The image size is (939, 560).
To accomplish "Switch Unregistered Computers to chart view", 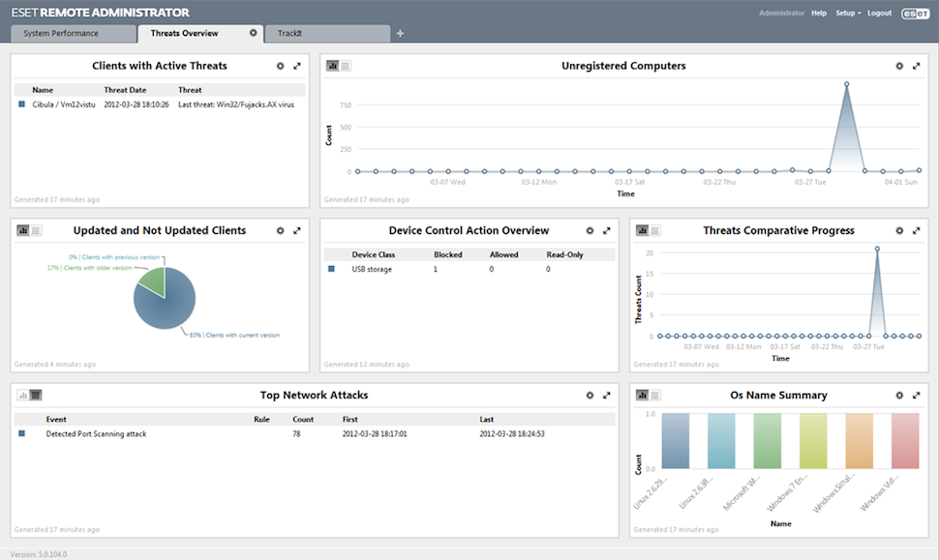I will (x=333, y=66).
